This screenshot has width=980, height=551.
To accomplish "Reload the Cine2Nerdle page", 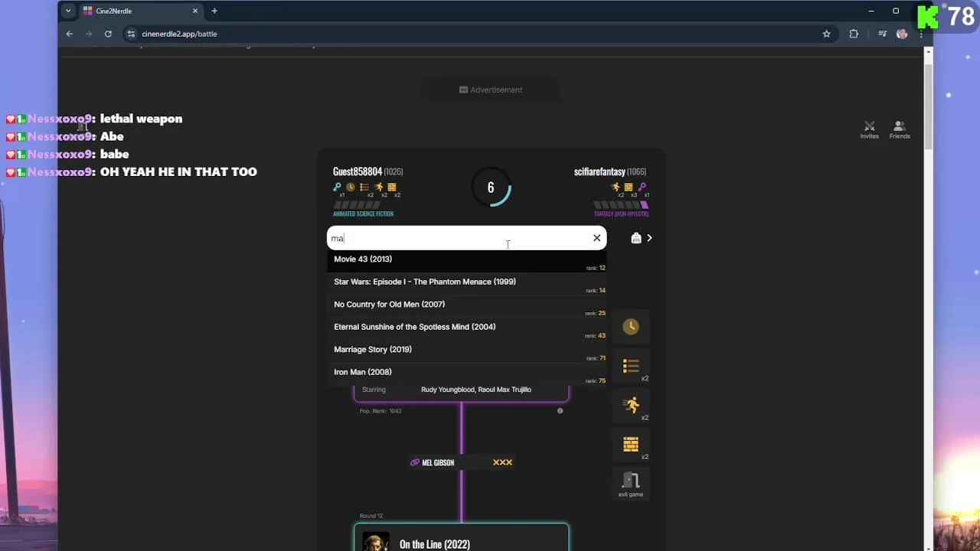I will 108,34.
